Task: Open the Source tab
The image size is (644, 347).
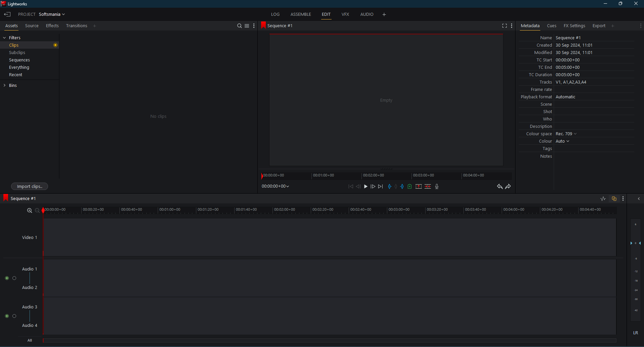Action: [x=32, y=26]
